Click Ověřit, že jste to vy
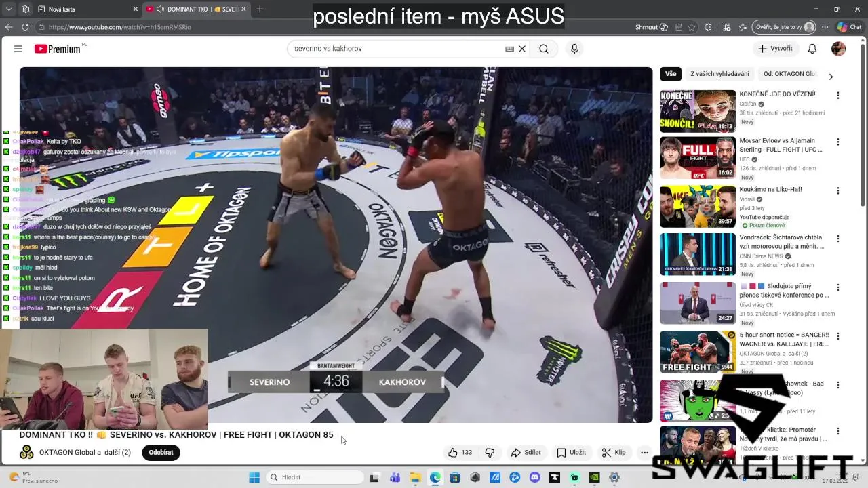868x488 pixels. [783, 27]
